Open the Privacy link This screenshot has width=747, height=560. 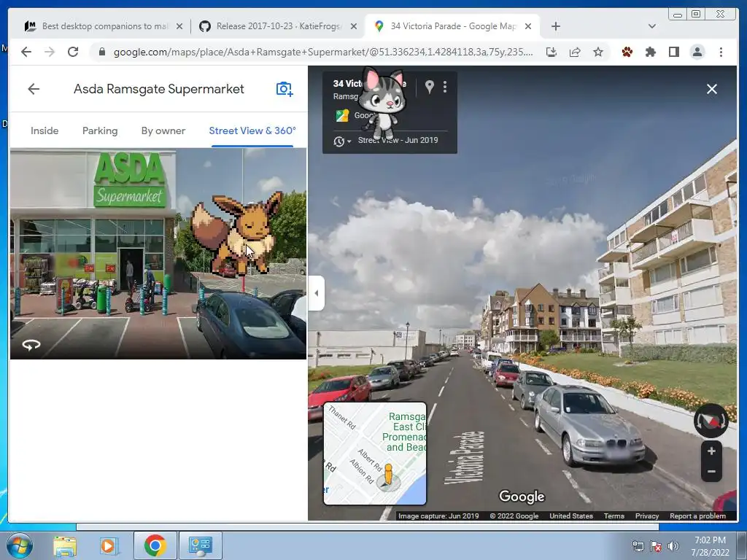[646, 516]
